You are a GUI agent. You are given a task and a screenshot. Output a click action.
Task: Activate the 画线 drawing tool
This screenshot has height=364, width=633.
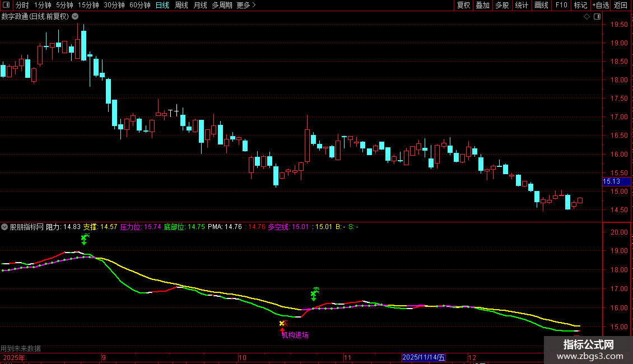(541, 5)
